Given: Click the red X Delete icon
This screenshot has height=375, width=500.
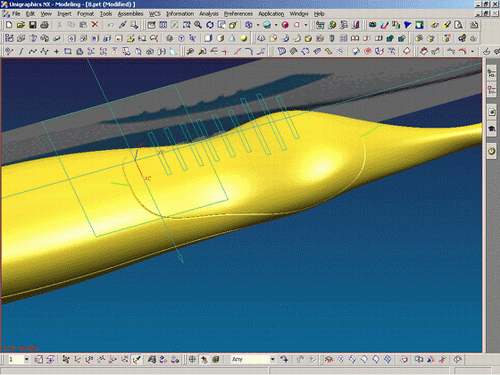Looking at the screenshot, I should (x=95, y=25).
